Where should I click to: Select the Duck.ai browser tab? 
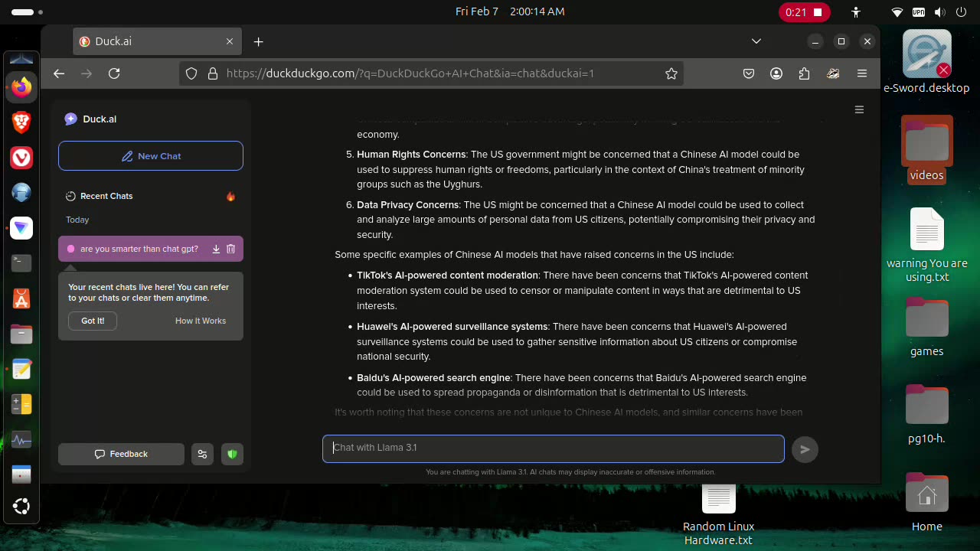pyautogui.click(x=158, y=41)
